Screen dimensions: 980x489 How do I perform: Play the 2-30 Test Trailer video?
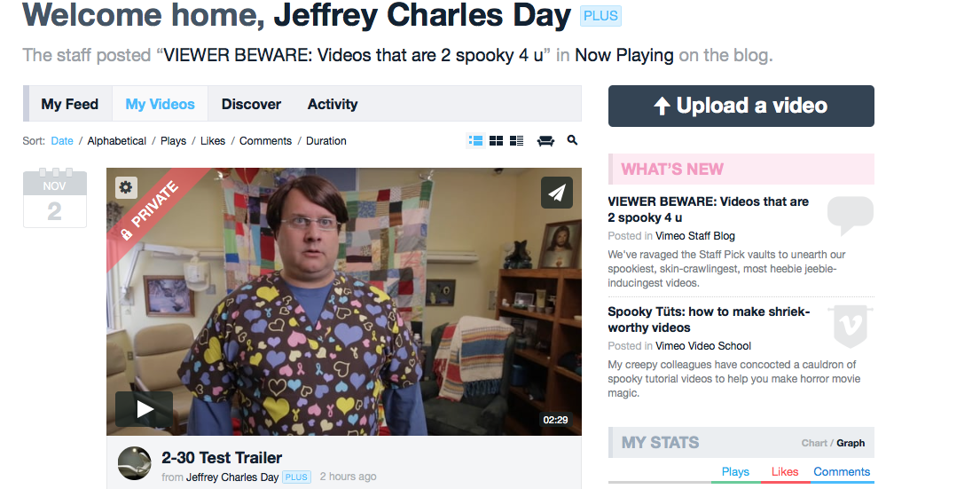[x=145, y=409]
